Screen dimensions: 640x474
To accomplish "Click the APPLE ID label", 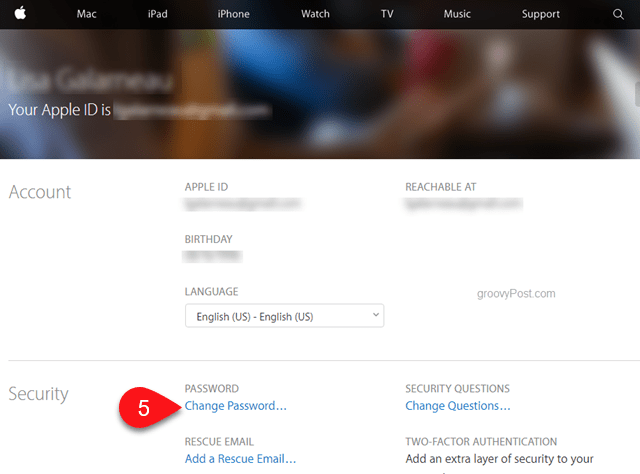I will (206, 187).
